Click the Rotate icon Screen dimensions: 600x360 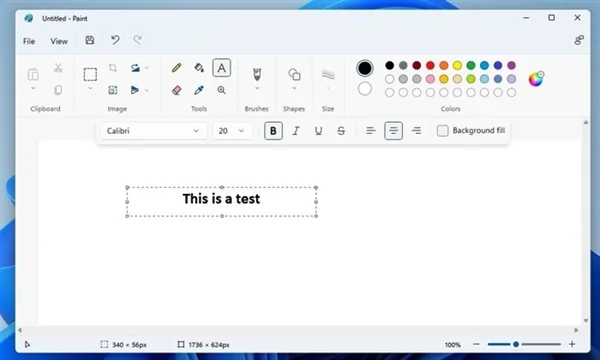pyautogui.click(x=135, y=68)
